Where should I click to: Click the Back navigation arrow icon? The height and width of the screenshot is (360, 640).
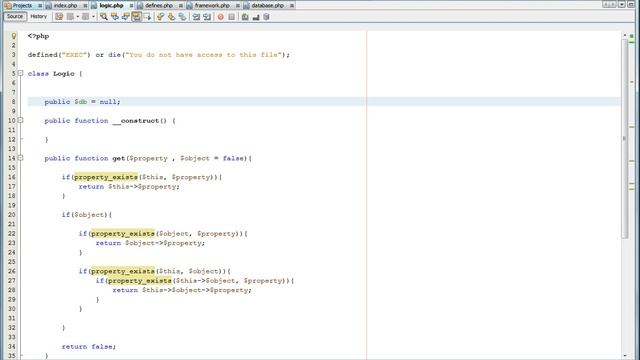(x=70, y=17)
